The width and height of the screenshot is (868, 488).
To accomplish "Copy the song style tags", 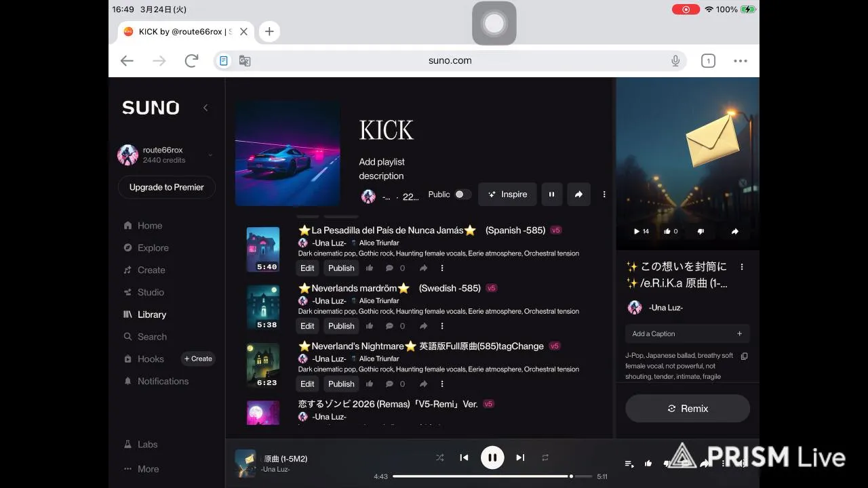I will click(744, 356).
